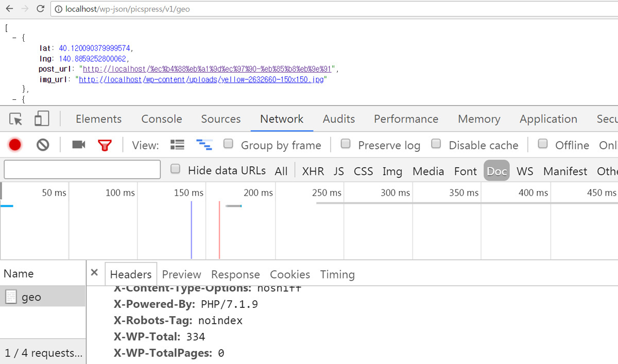Stop recording network log with red button
This screenshot has width=618, height=364.
pyautogui.click(x=15, y=145)
